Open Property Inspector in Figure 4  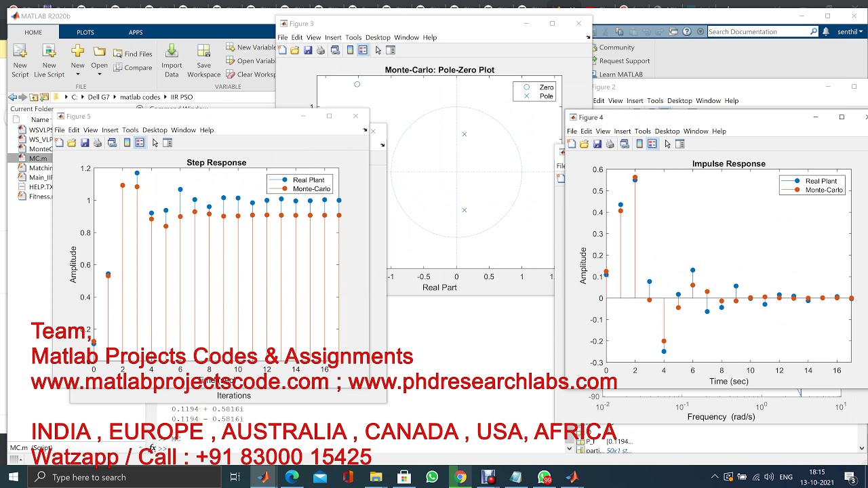click(680, 144)
